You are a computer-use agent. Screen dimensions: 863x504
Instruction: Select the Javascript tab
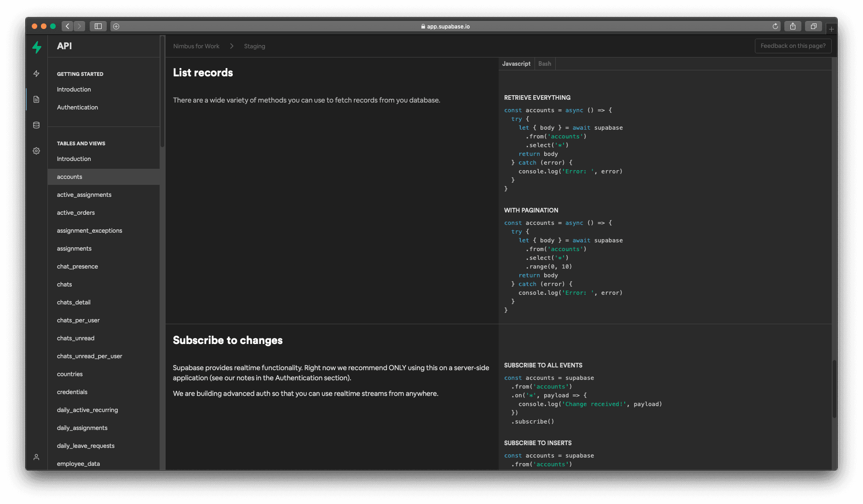[x=516, y=64]
